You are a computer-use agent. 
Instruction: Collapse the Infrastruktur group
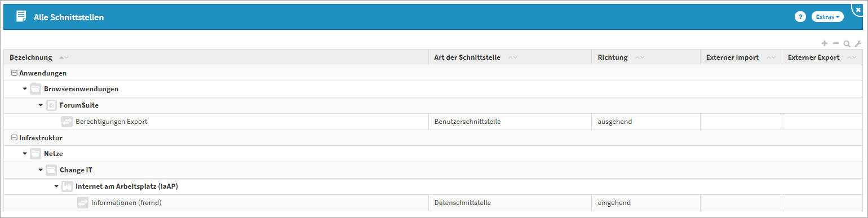coord(14,137)
